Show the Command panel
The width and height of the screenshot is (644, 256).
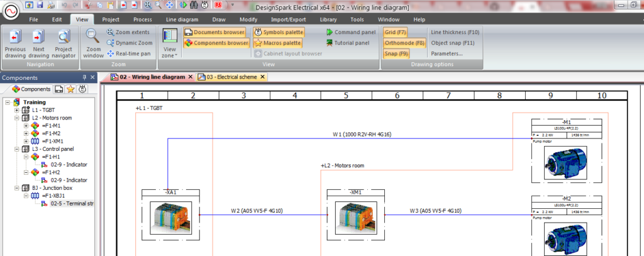pyautogui.click(x=351, y=32)
